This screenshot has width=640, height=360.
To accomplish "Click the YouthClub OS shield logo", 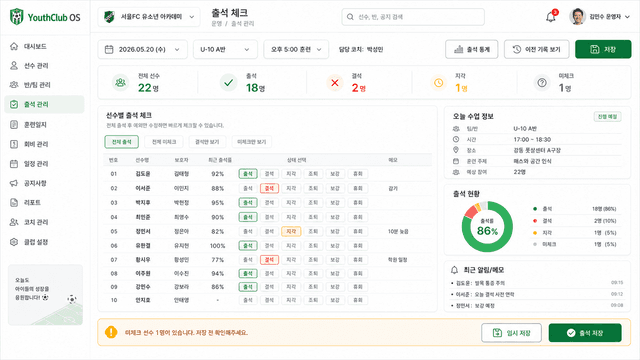I will (16, 17).
